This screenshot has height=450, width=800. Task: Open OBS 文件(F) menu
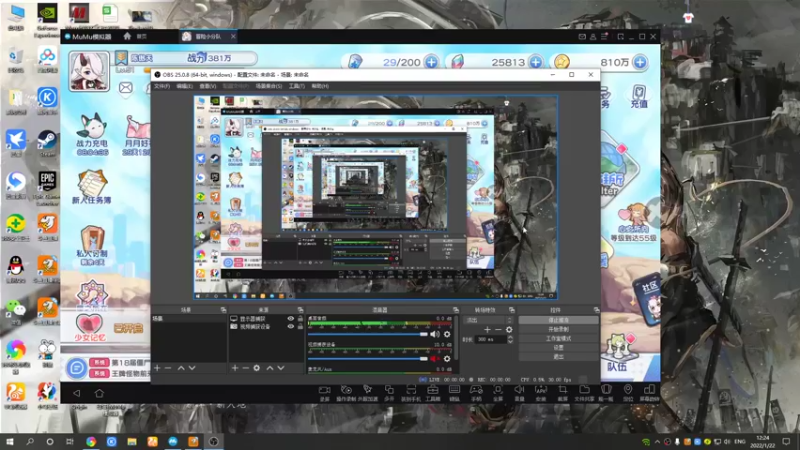(x=162, y=86)
